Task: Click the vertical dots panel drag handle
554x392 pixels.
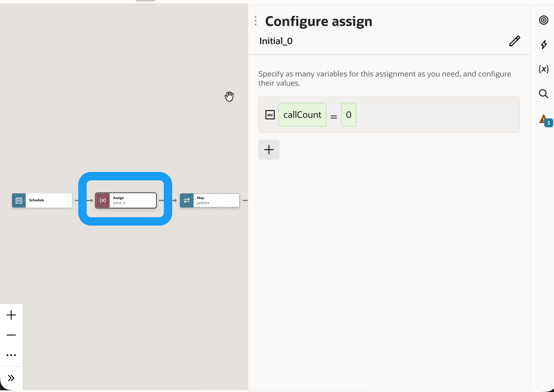Action: click(x=255, y=21)
